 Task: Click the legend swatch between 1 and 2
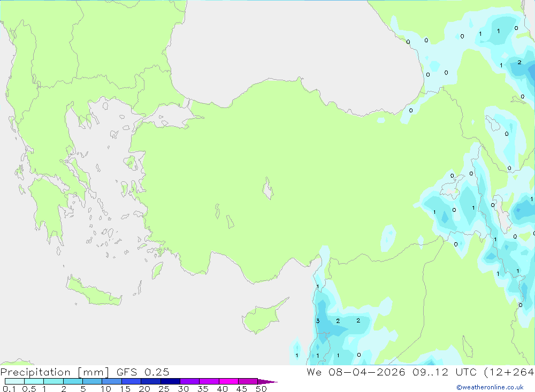coord(53,381)
